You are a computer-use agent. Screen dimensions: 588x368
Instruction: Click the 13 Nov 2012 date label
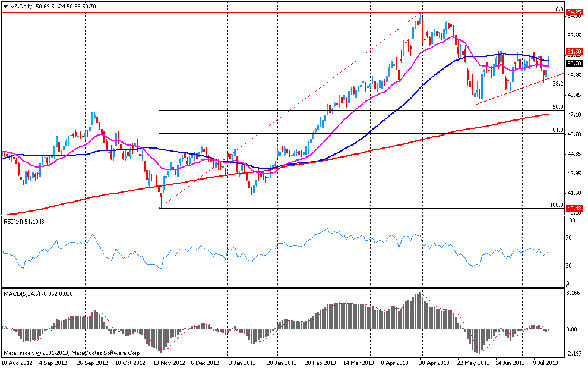(x=169, y=363)
